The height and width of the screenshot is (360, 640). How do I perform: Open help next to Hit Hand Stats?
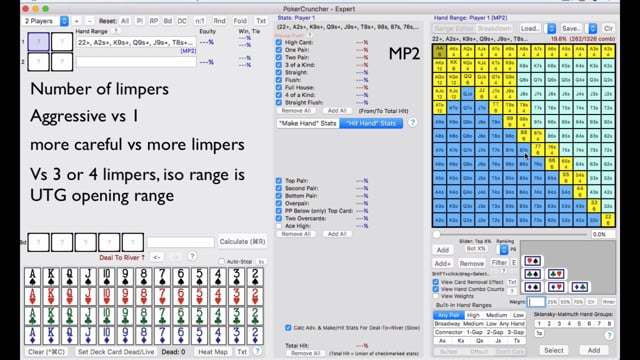click(412, 123)
